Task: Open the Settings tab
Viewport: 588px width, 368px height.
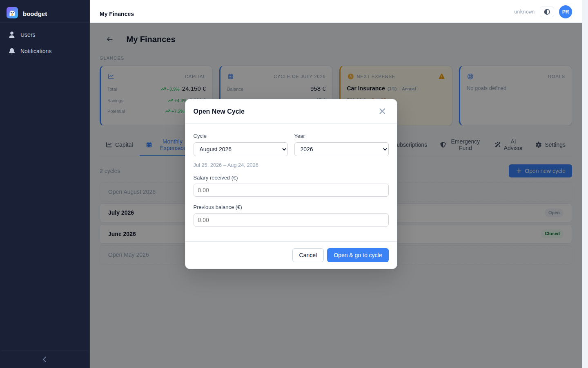Action: click(550, 145)
